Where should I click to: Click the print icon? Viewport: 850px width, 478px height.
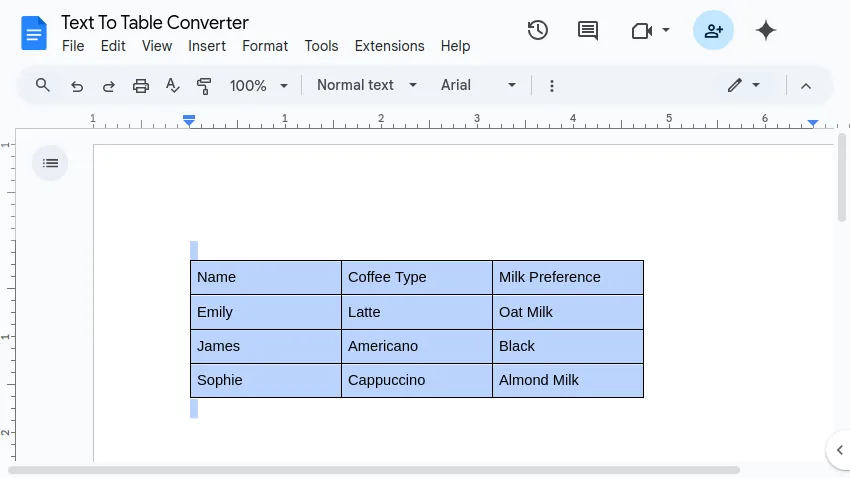point(141,86)
